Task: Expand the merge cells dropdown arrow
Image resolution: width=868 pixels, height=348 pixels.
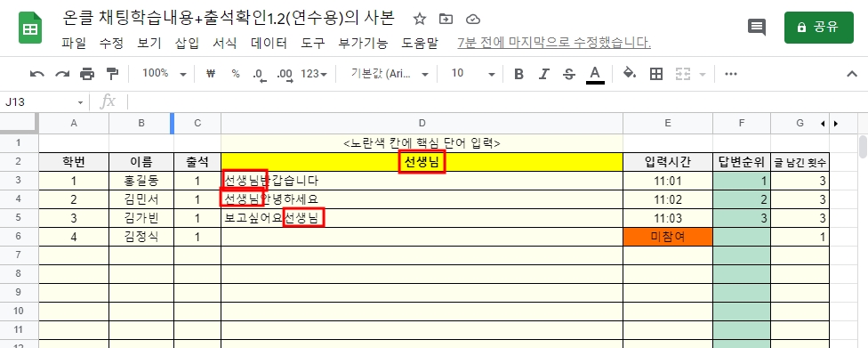Action: pos(703,74)
